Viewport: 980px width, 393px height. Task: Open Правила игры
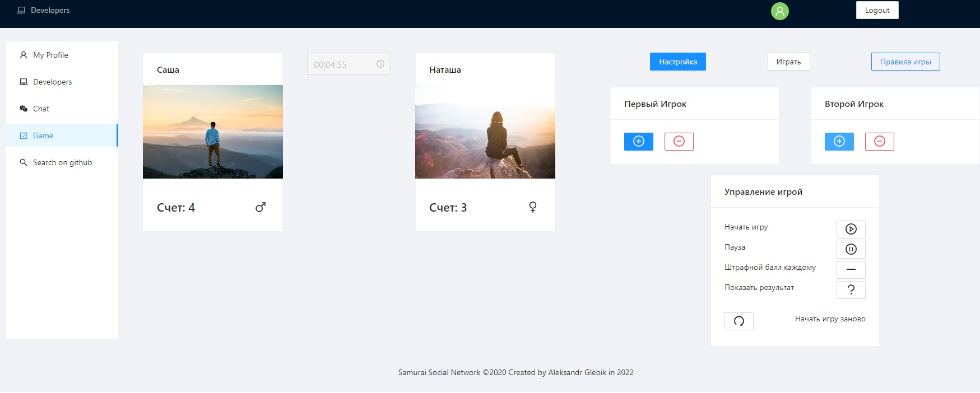[x=905, y=62]
